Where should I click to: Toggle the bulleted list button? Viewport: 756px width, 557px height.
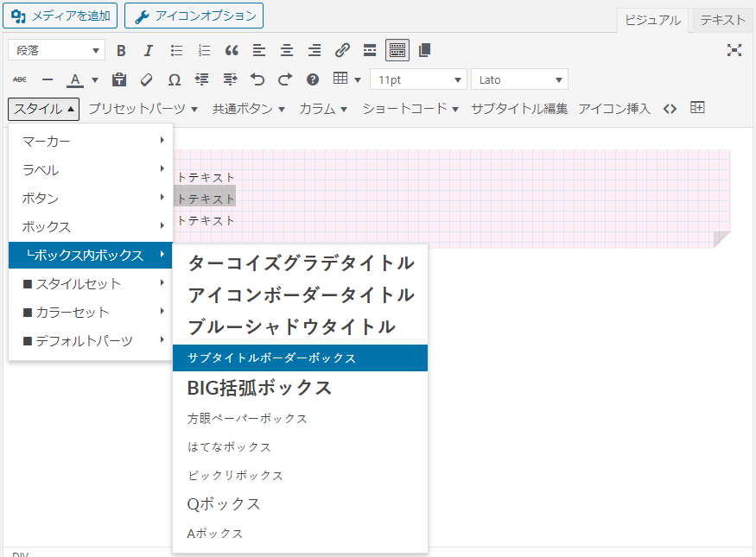point(176,50)
